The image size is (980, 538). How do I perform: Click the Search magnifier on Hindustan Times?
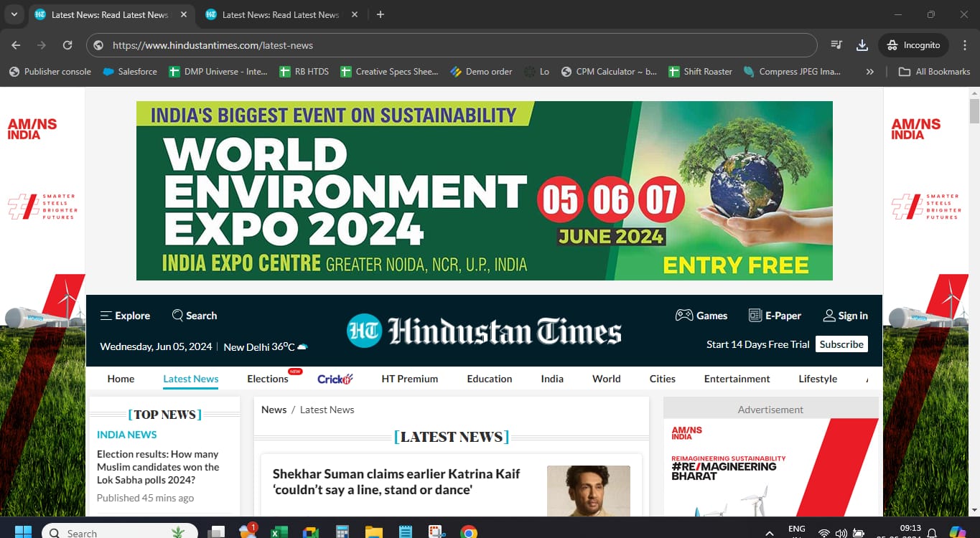(178, 316)
